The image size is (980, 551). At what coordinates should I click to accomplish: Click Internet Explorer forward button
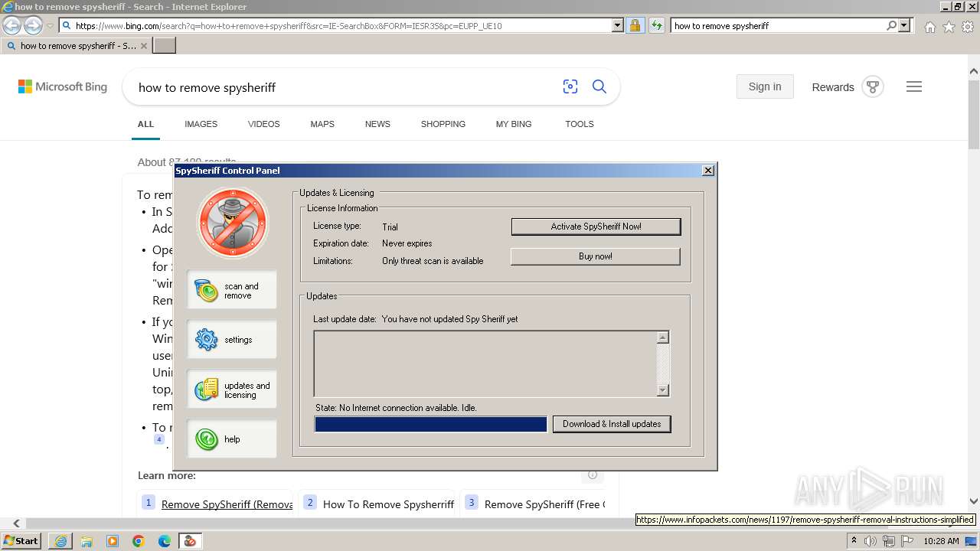tap(33, 25)
